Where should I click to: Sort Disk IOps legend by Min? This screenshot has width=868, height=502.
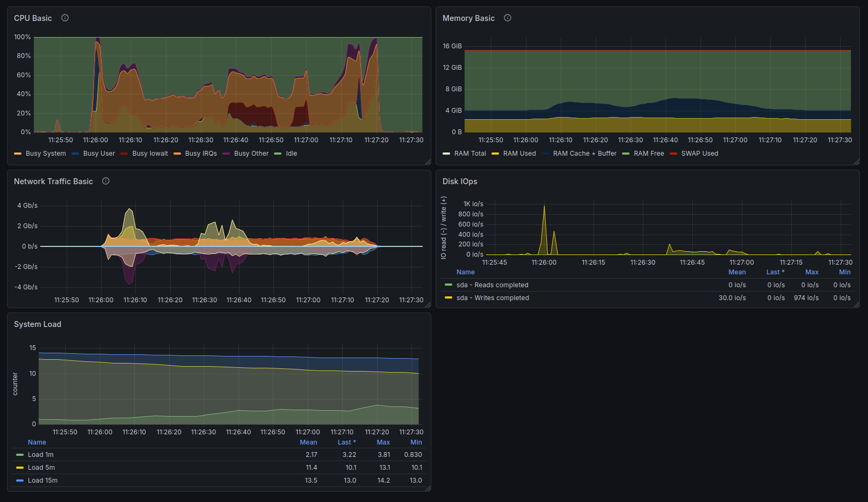tap(845, 272)
